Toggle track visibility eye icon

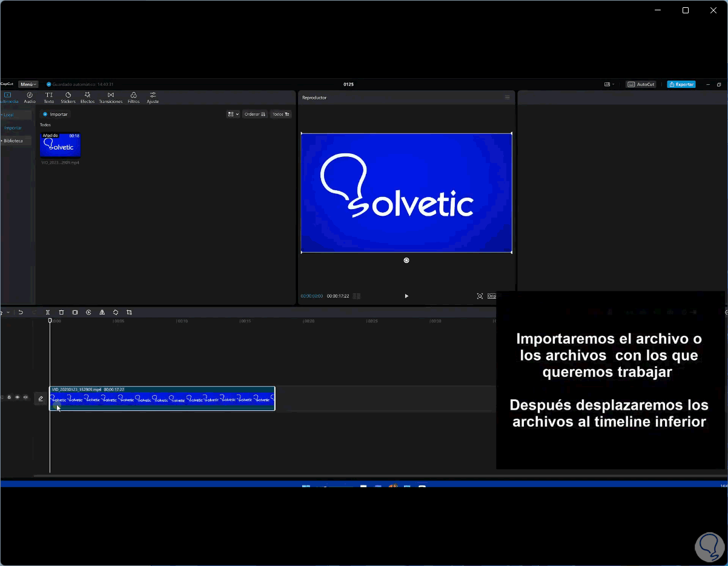[x=17, y=398]
